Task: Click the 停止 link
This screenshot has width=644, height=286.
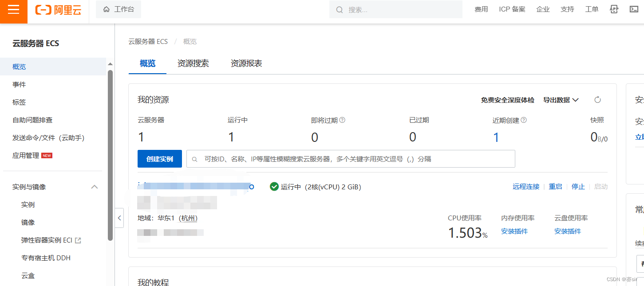Action: [578, 187]
